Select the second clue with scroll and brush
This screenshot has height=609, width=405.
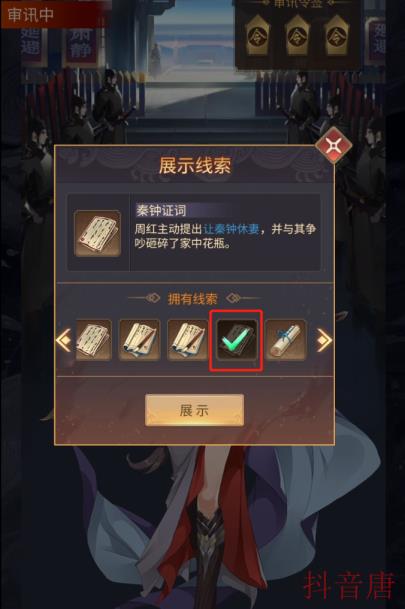tap(139, 340)
